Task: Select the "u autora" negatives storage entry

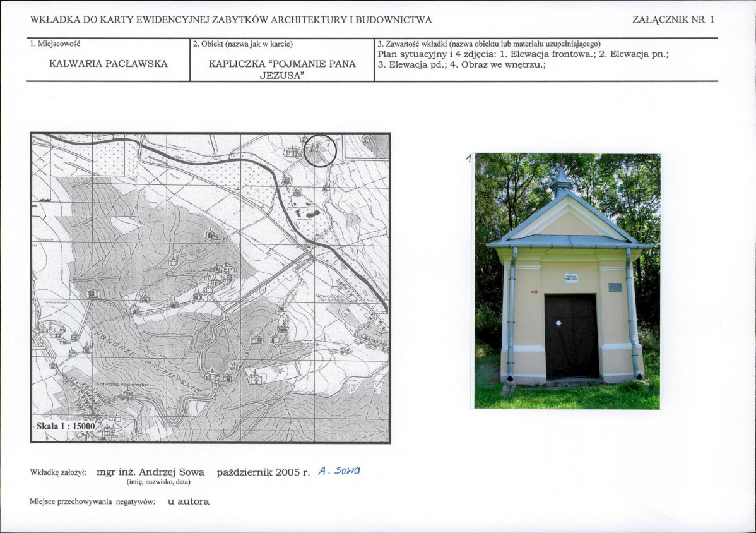Action: coord(188,501)
